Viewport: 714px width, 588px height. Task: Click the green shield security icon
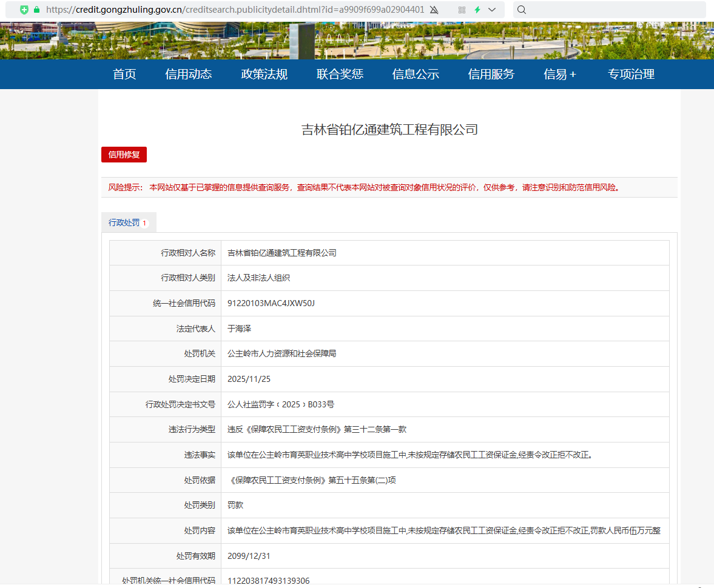tap(24, 10)
